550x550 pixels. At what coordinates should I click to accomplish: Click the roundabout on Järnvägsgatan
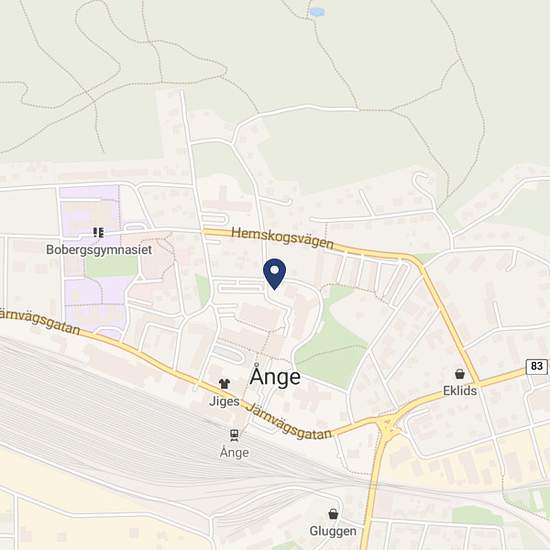(x=388, y=425)
